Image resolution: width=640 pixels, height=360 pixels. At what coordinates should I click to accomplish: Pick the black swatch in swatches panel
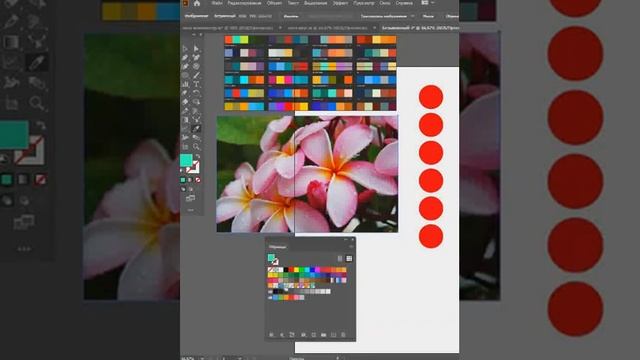tap(286, 270)
